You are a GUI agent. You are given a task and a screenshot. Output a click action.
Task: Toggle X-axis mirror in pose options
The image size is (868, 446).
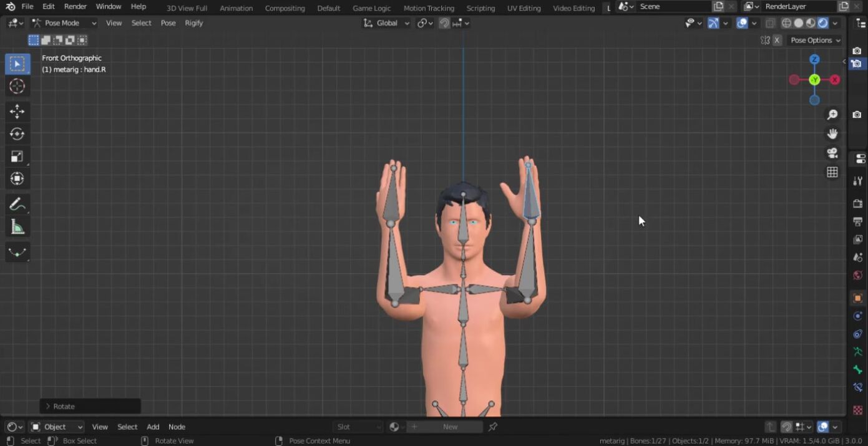click(x=777, y=40)
